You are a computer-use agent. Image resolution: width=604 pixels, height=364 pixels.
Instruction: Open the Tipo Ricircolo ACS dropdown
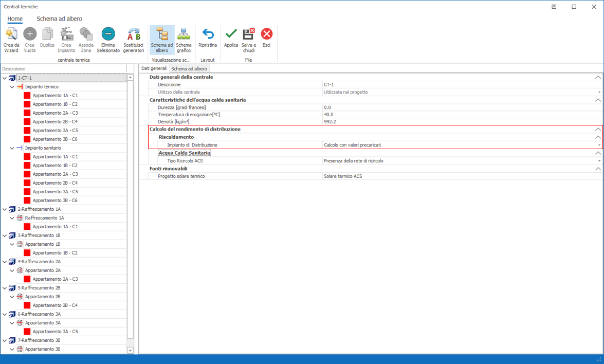click(599, 161)
